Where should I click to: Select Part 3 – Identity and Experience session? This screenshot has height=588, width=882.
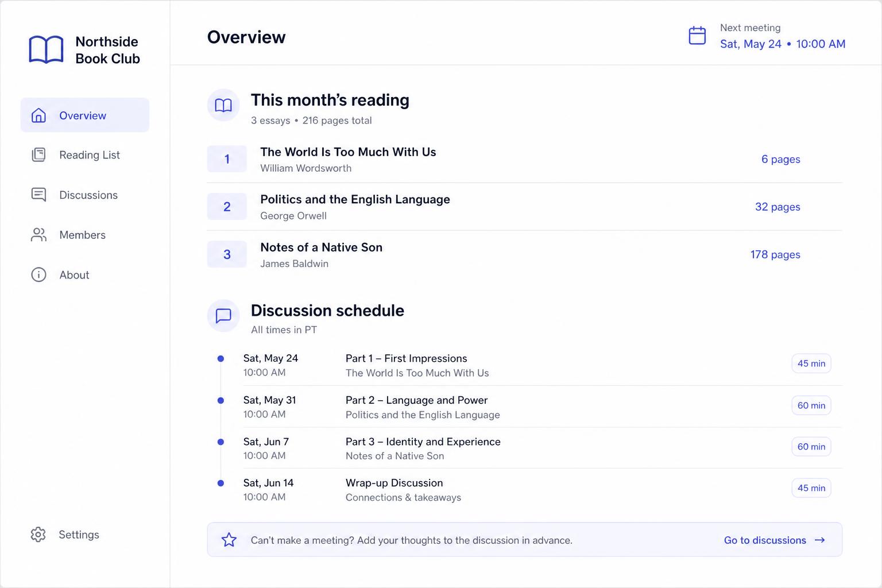point(423,442)
